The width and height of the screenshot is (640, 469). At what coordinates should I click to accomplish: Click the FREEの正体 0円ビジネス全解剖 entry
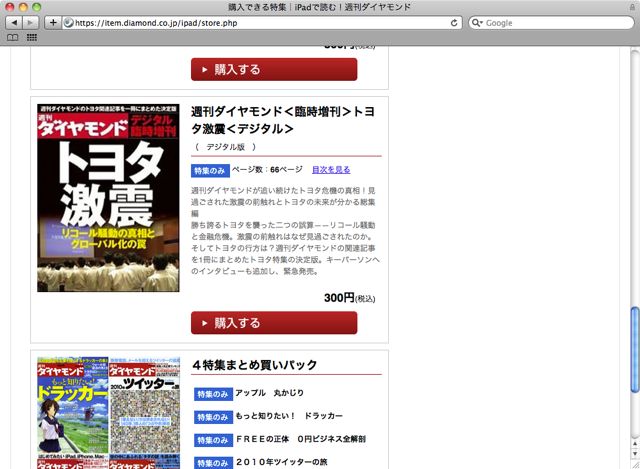[301, 439]
